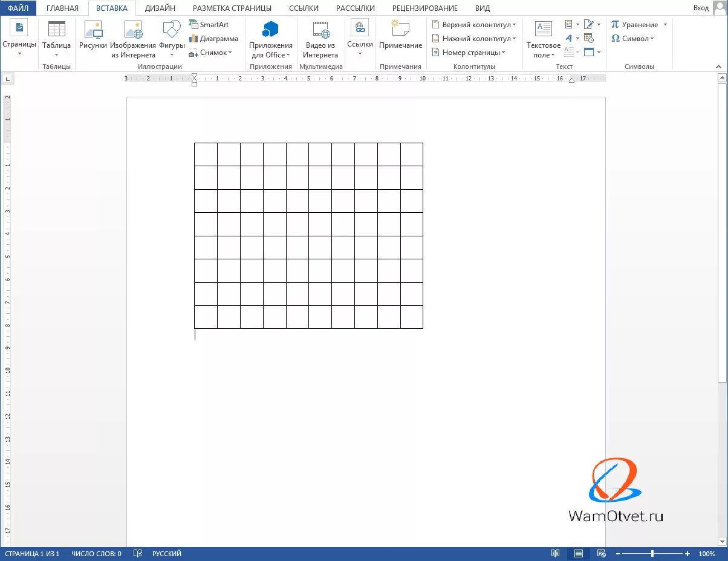The height and width of the screenshot is (561, 728).
Task: Click СТРАНИЦА 1 ИЗ 1 in status bar
Action: pyautogui.click(x=32, y=554)
